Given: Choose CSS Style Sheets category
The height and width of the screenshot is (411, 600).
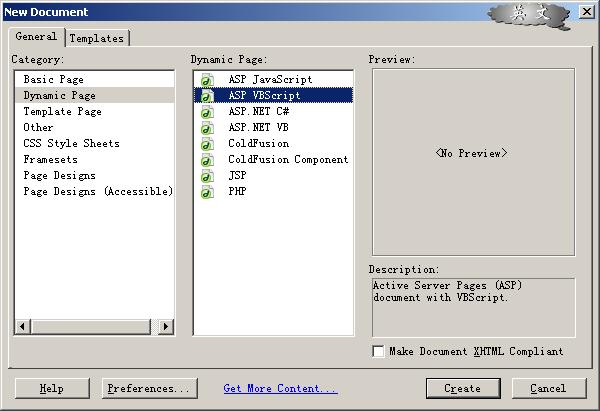Looking at the screenshot, I should pyautogui.click(x=71, y=143).
